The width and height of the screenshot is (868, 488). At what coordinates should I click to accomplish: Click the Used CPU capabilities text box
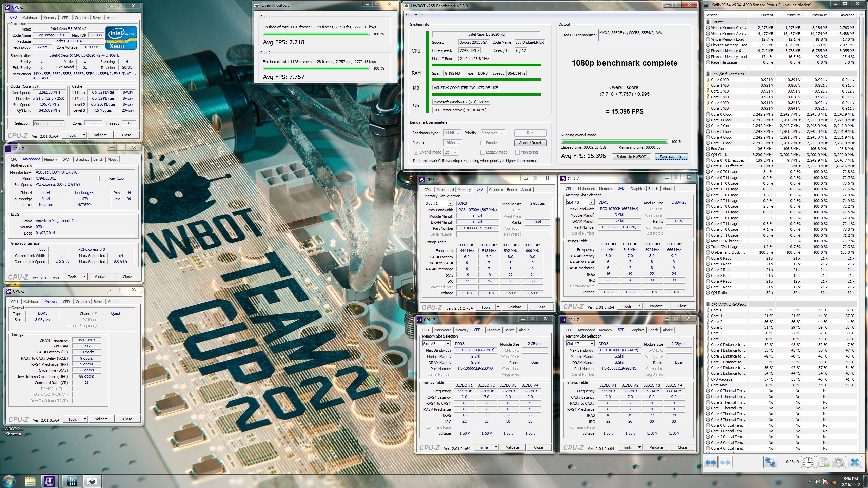pos(640,35)
